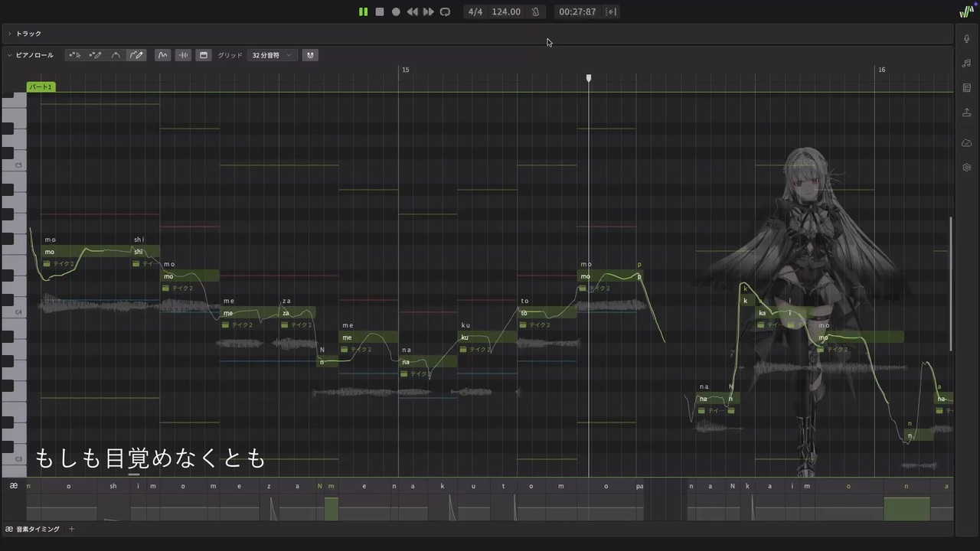Screen dimensions: 980x551
Task: Rewind with the double-left arrow button
Action: (412, 11)
